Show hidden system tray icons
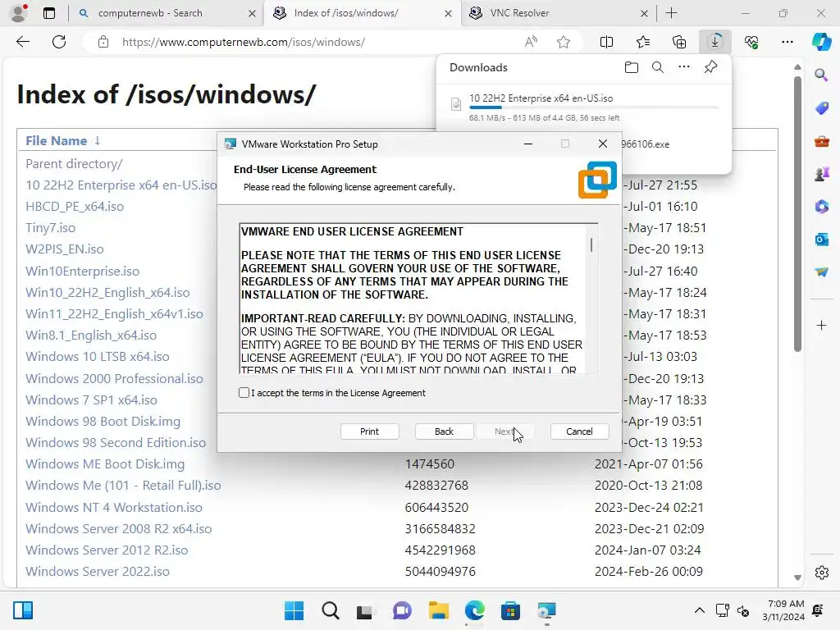This screenshot has width=840, height=630. click(x=699, y=610)
